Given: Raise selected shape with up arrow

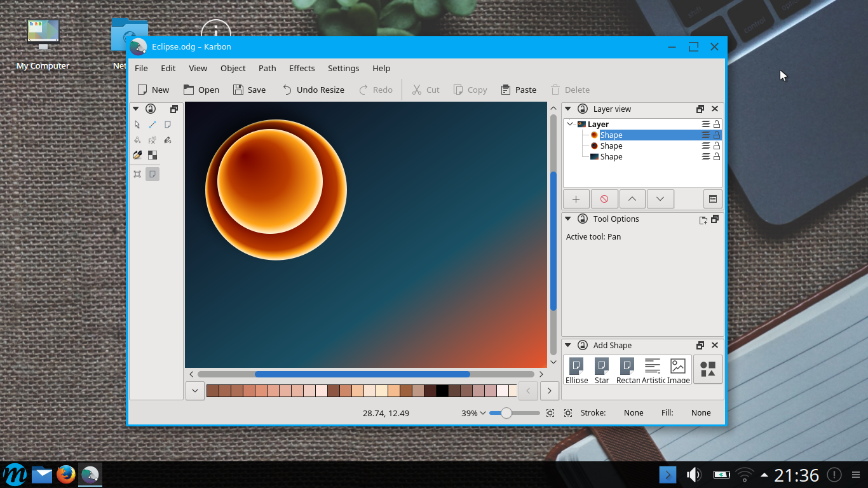Looking at the screenshot, I should [x=632, y=199].
